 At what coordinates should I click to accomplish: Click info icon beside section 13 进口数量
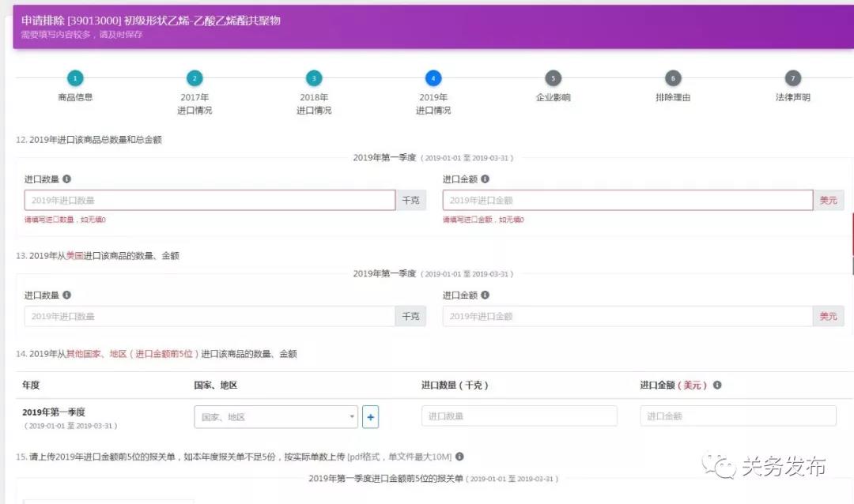tap(67, 295)
